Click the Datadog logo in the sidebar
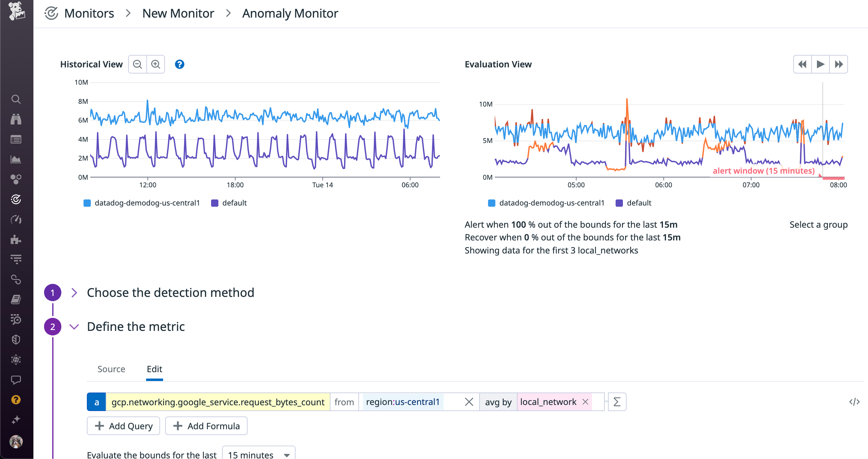Image resolution: width=868 pixels, height=459 pixels. [x=16, y=11]
